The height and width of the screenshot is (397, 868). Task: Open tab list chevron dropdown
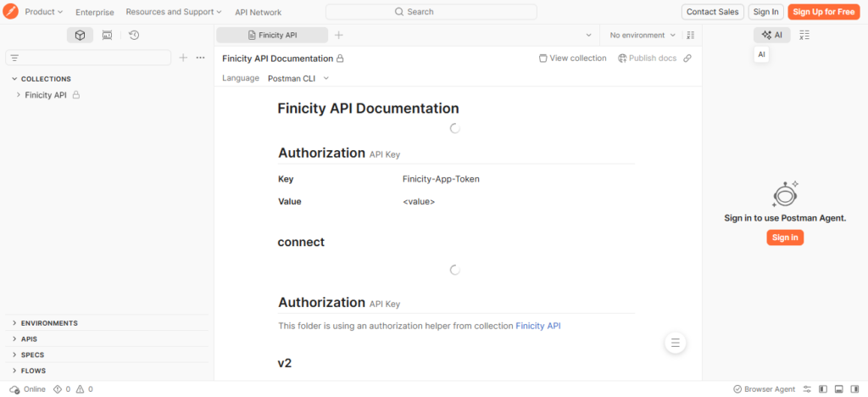coord(588,35)
